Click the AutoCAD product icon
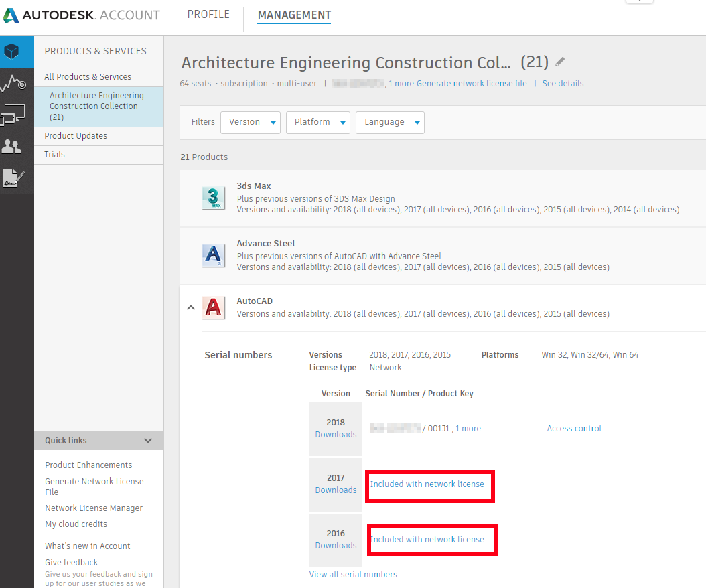 (x=214, y=307)
